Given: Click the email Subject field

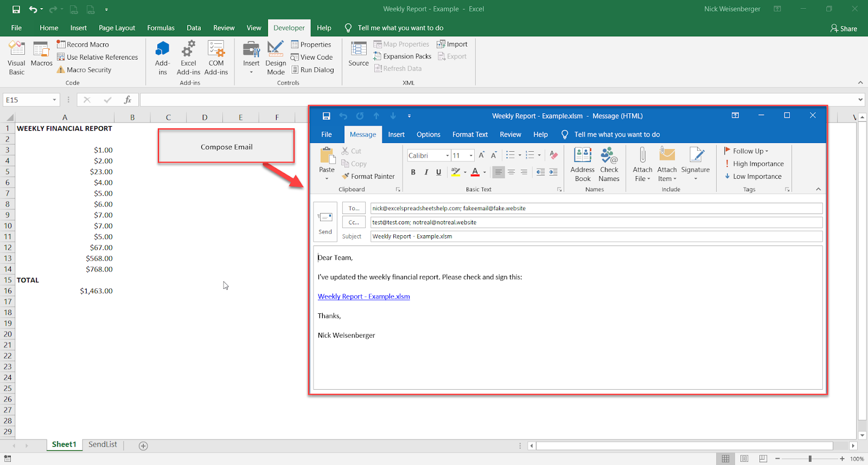Looking at the screenshot, I should (596, 236).
